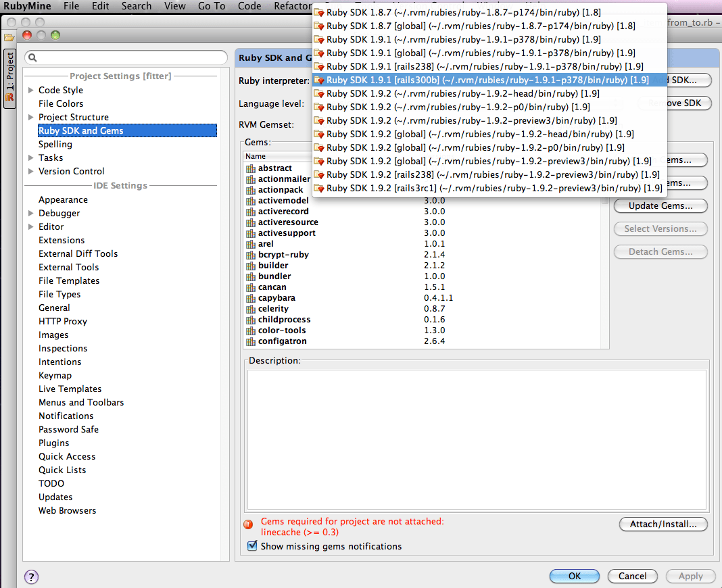Open the View menu
The height and width of the screenshot is (588, 722).
175,6
